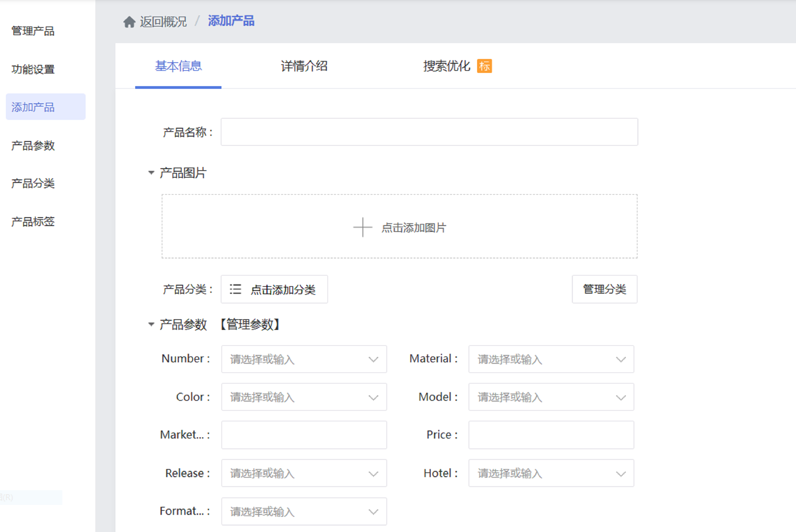Click the 产品名称 input field
This screenshot has height=532, width=796.
tap(429, 132)
